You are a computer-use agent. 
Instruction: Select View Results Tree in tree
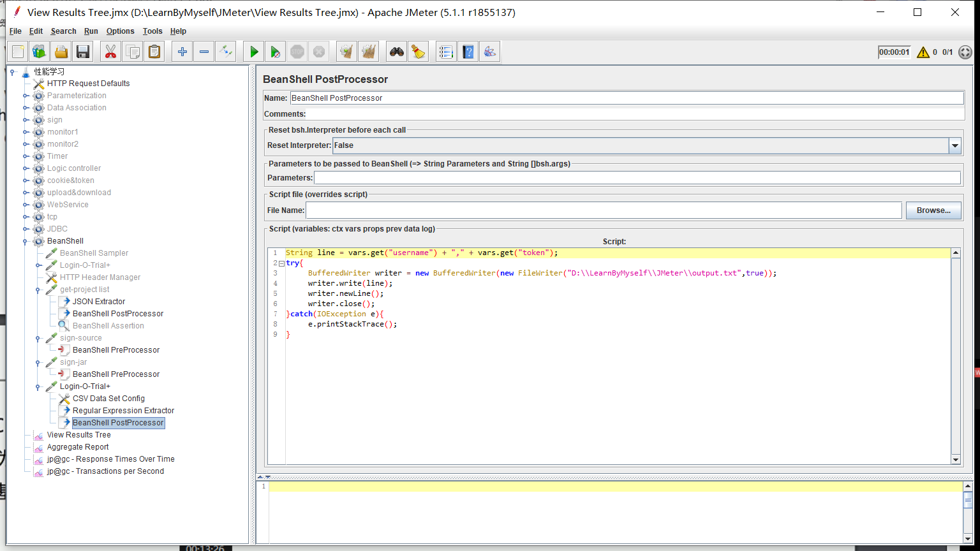pyautogui.click(x=78, y=435)
